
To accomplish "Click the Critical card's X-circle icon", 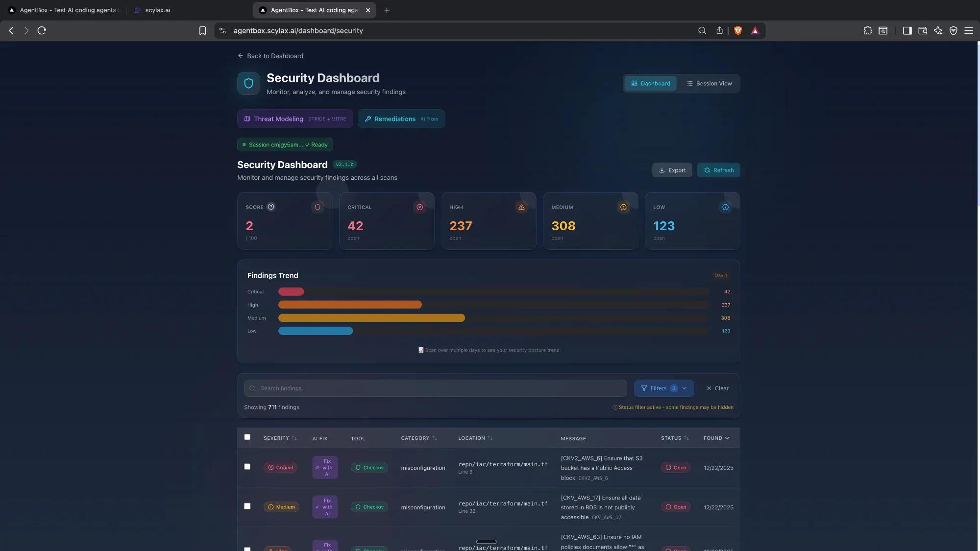I will [x=419, y=207].
